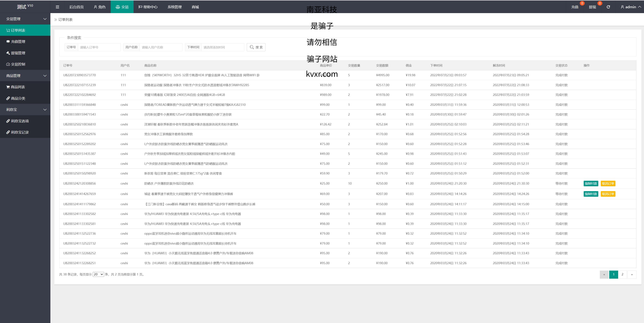Screen dimensions: 644x323
Task: Go to page 2 of orders
Action: click(622, 274)
